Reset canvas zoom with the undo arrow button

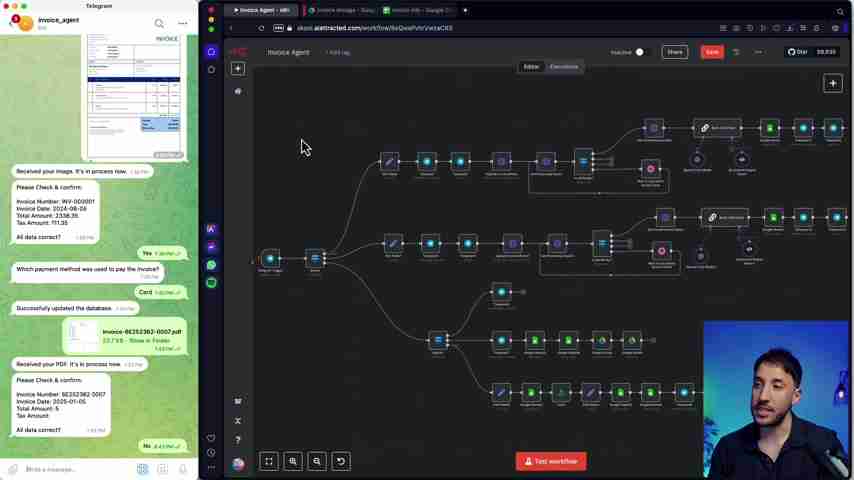[341, 461]
